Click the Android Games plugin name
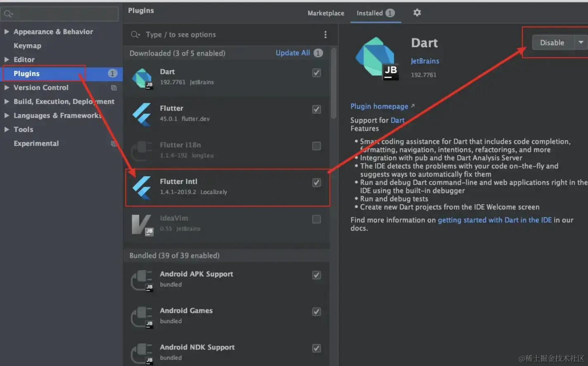The image size is (588, 366). pyautogui.click(x=186, y=311)
